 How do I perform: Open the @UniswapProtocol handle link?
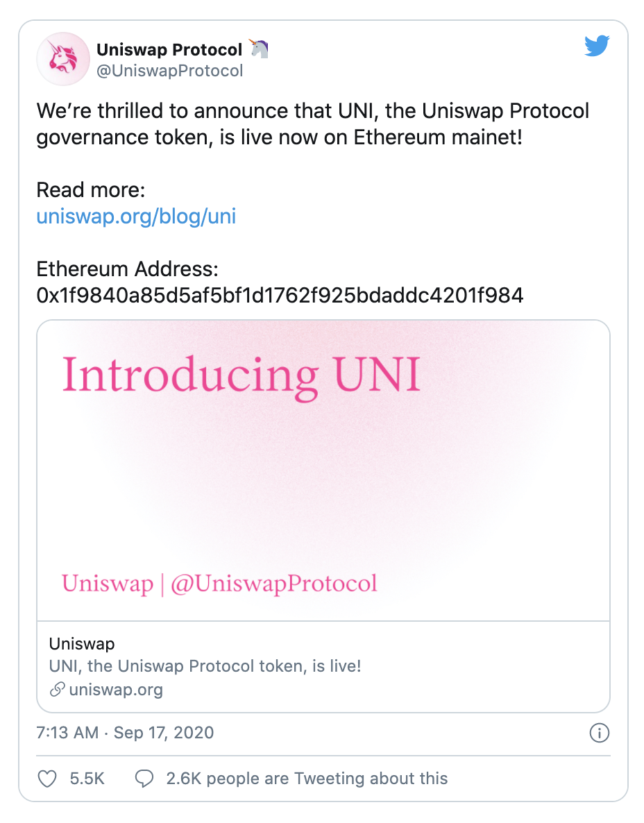coord(169,71)
